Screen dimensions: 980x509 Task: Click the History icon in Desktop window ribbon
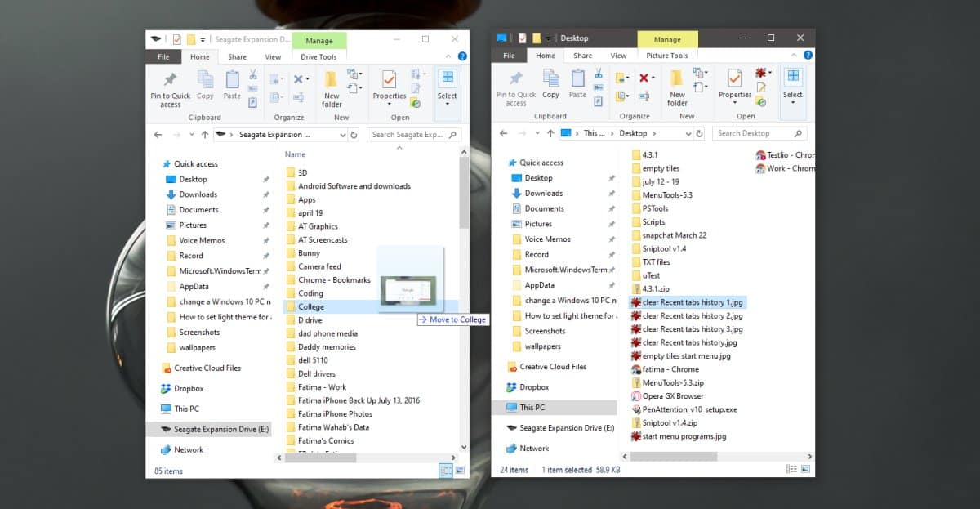point(761,101)
